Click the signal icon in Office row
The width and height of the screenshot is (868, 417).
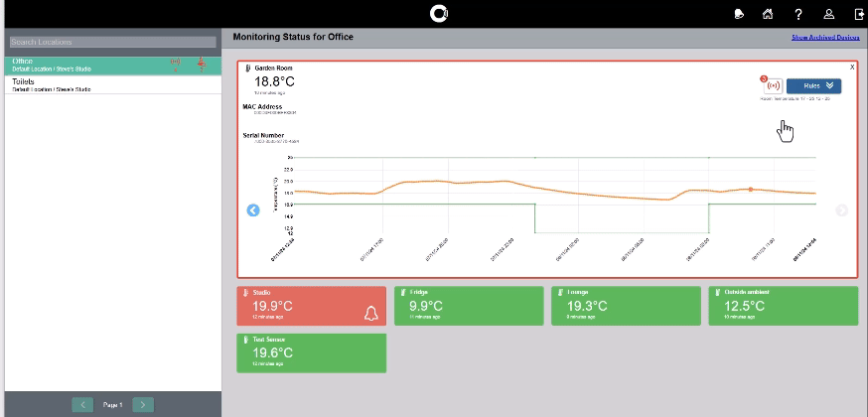coord(176,64)
